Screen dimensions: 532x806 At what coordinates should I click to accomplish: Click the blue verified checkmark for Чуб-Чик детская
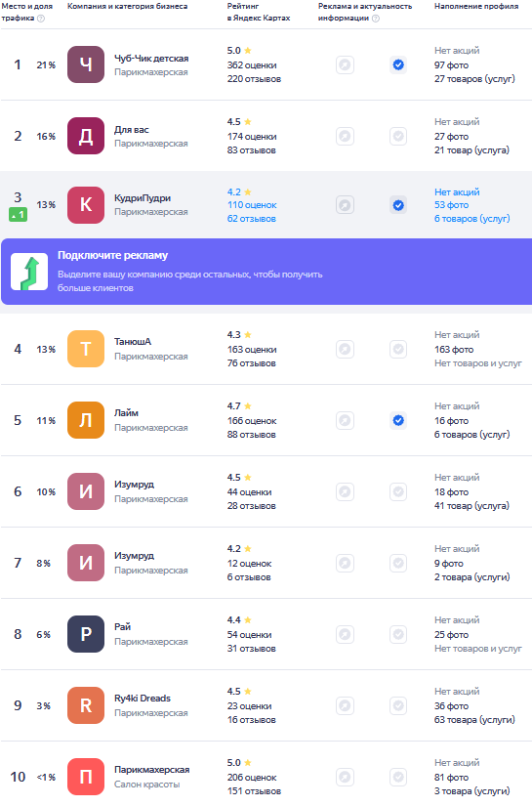pyautogui.click(x=398, y=64)
